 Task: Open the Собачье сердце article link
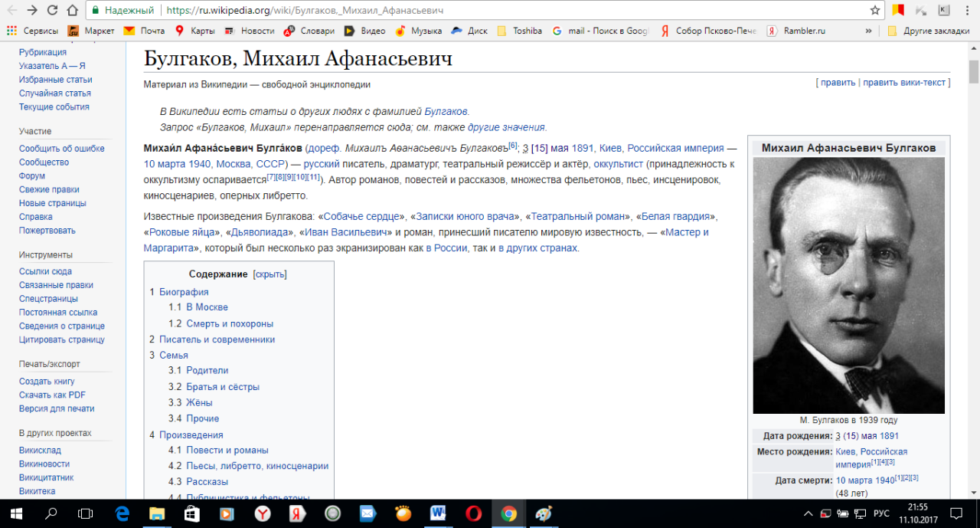click(363, 217)
